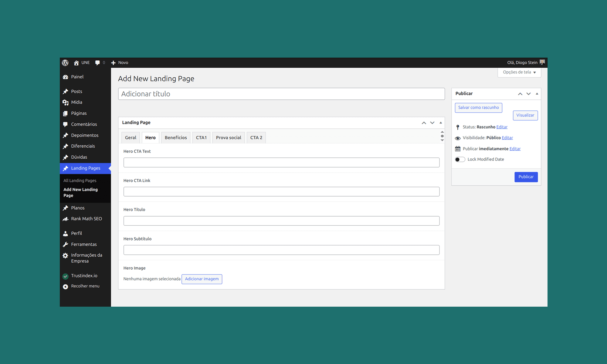Image resolution: width=607 pixels, height=364 pixels.
Task: Open the WordPress logo menu
Action: 65,62
